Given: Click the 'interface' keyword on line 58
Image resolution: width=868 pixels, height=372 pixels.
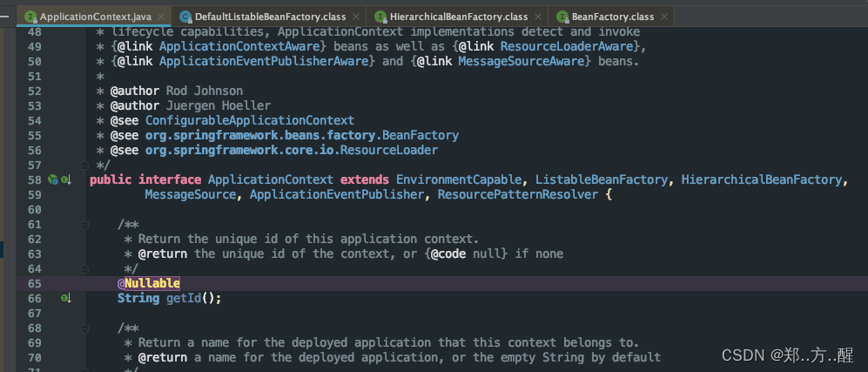Looking at the screenshot, I should coord(170,179).
